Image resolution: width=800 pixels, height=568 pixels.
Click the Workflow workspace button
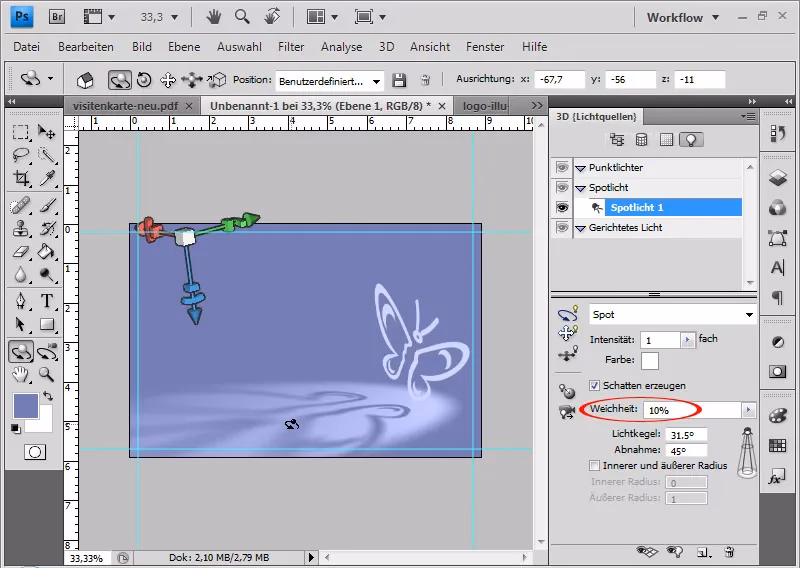674,17
